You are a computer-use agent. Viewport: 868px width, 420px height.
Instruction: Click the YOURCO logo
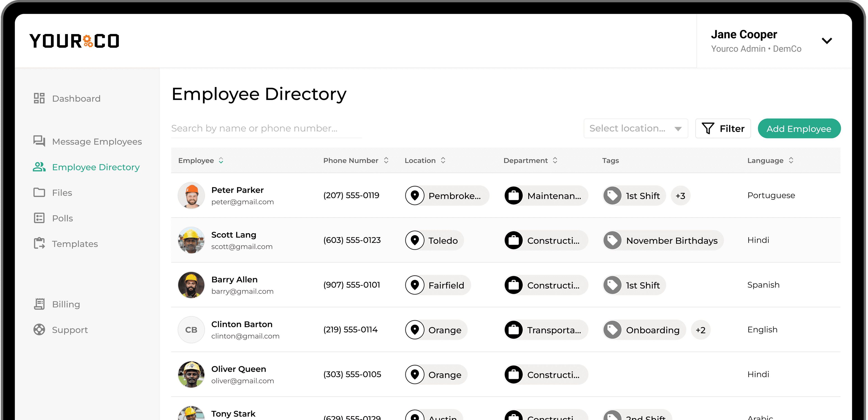(74, 41)
